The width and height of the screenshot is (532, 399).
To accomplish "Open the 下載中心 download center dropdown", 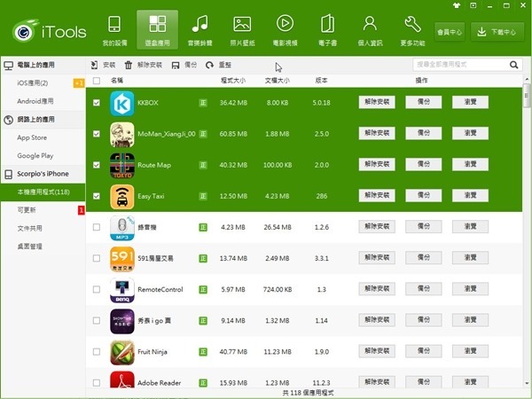I will pyautogui.click(x=497, y=32).
